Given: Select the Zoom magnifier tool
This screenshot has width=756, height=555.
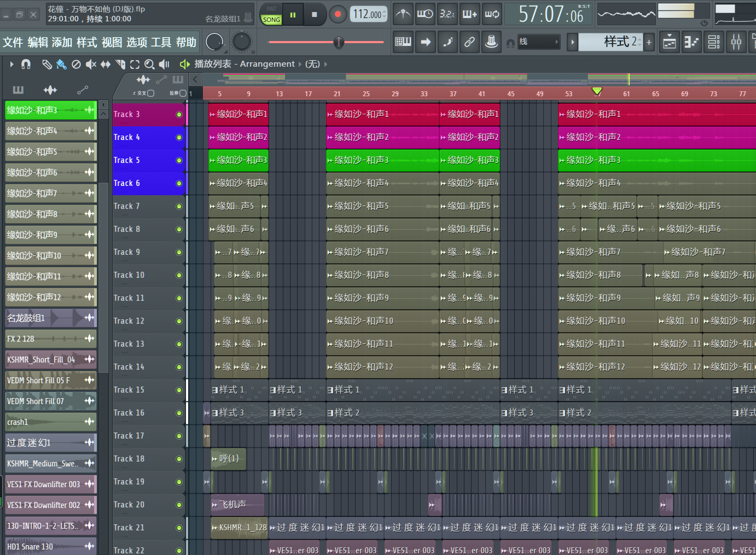Looking at the screenshot, I should [x=149, y=65].
